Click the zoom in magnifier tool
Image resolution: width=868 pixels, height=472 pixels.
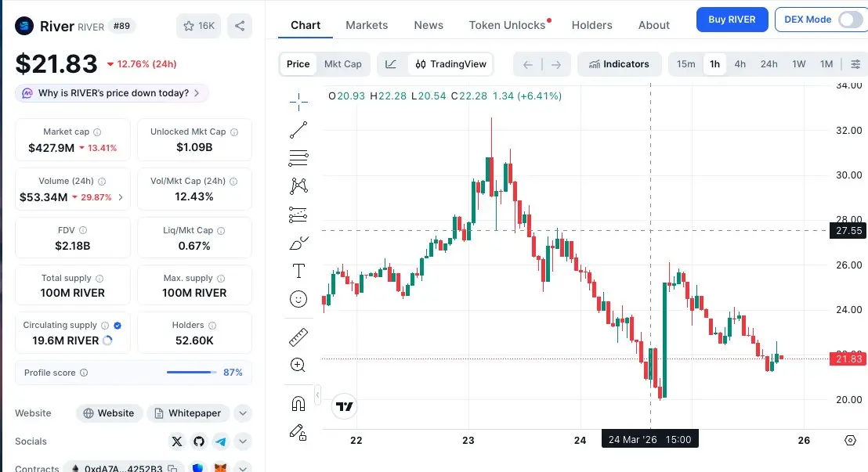[x=298, y=365]
